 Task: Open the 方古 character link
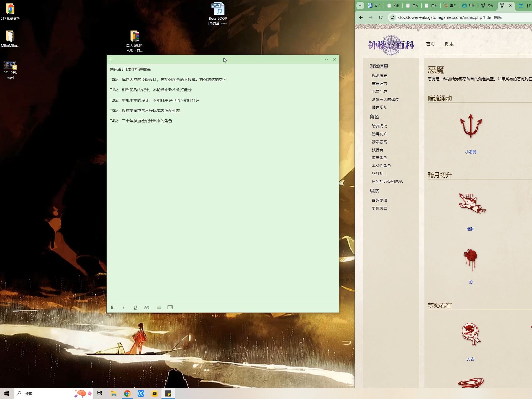pyautogui.click(x=471, y=359)
